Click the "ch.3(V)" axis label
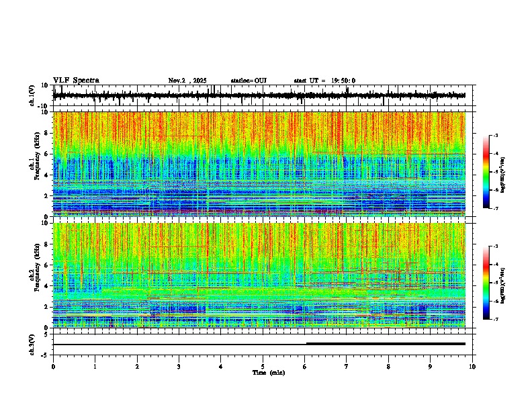This screenshot has height=411, width=532. coord(32,345)
